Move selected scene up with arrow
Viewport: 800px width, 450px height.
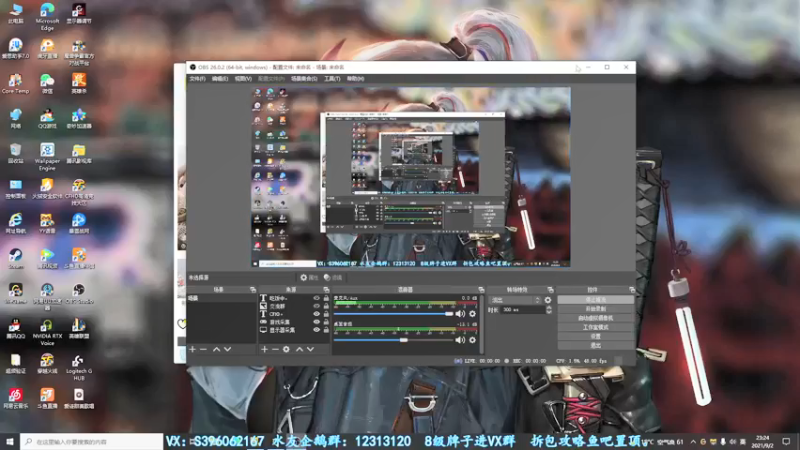point(216,349)
